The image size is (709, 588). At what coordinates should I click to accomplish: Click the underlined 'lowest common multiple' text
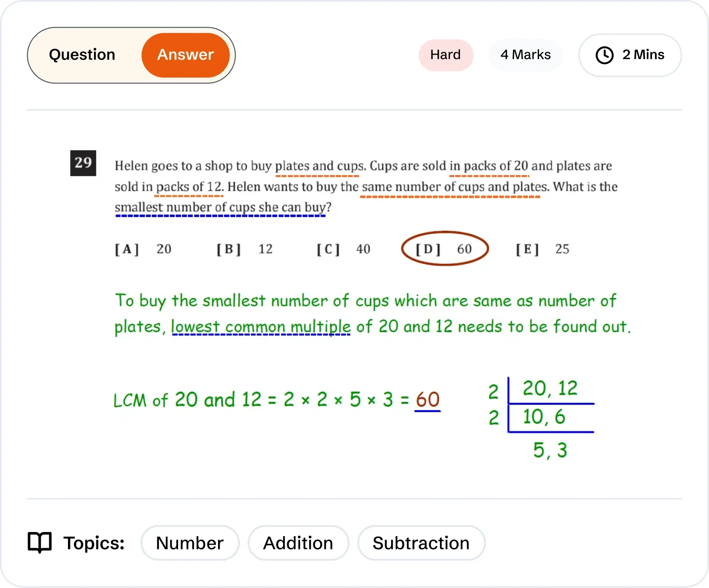point(261,327)
